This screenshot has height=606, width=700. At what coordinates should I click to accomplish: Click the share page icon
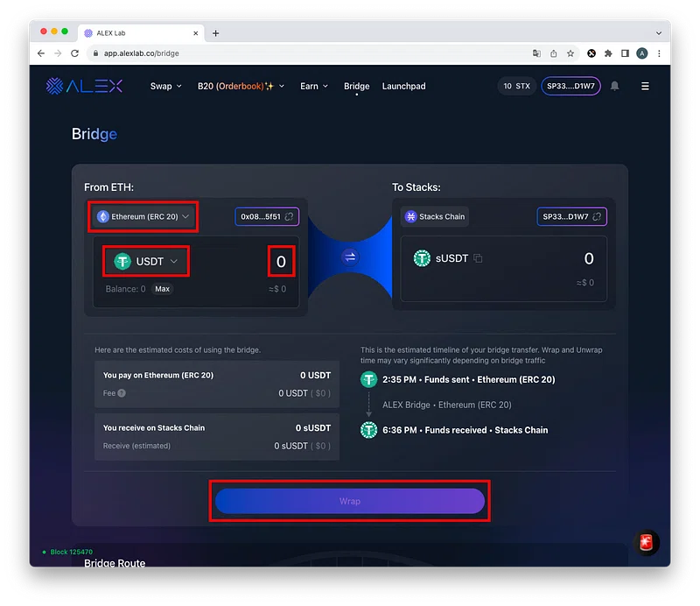[x=554, y=53]
